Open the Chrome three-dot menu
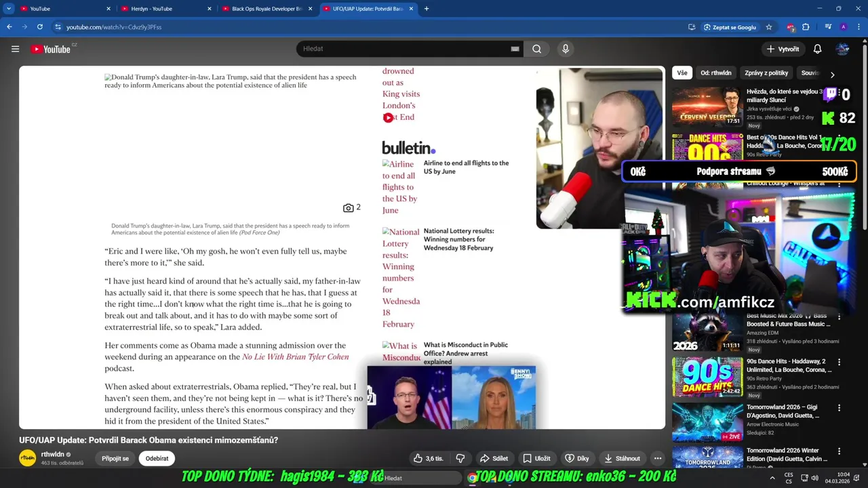The height and width of the screenshot is (488, 868). point(858,27)
